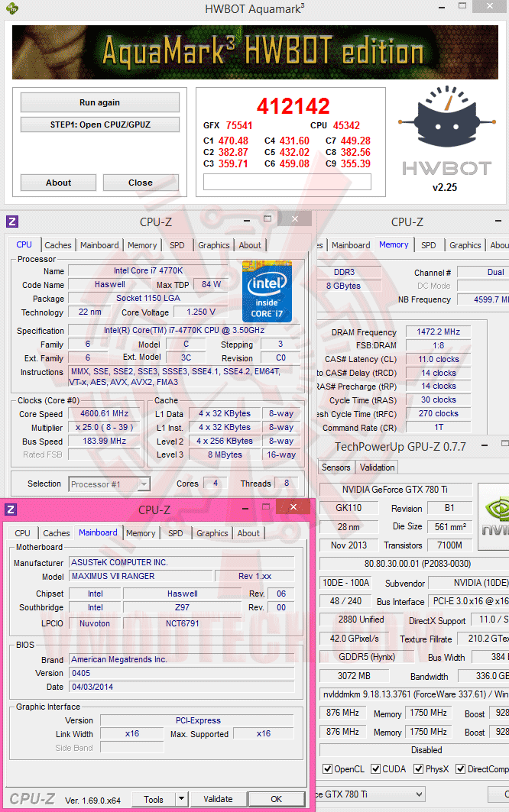Open Memory tab in upper-left CPU-Z window
This screenshot has width=509, height=812.
pyautogui.click(x=142, y=245)
